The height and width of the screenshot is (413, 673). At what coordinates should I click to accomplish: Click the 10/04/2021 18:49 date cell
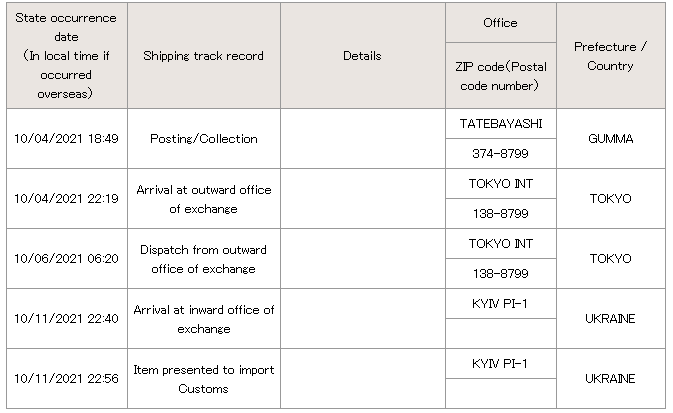67,138
